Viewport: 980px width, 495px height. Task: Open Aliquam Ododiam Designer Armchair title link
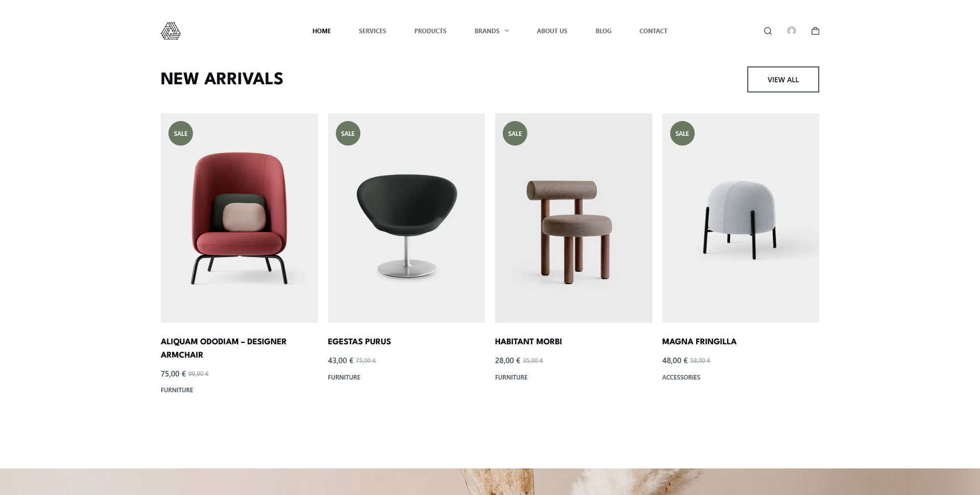click(x=224, y=348)
